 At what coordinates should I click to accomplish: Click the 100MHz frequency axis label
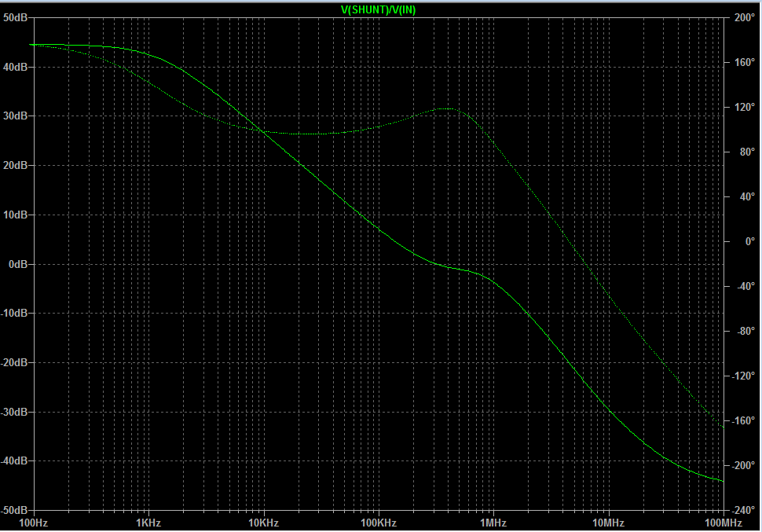724,523
